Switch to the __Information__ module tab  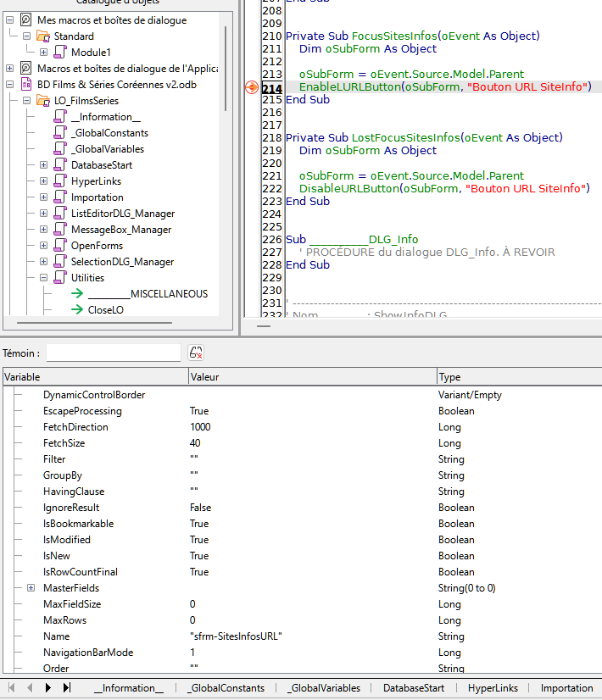tap(129, 688)
